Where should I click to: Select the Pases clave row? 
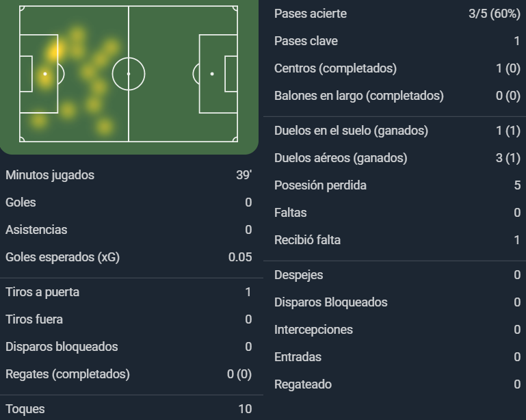point(397,41)
